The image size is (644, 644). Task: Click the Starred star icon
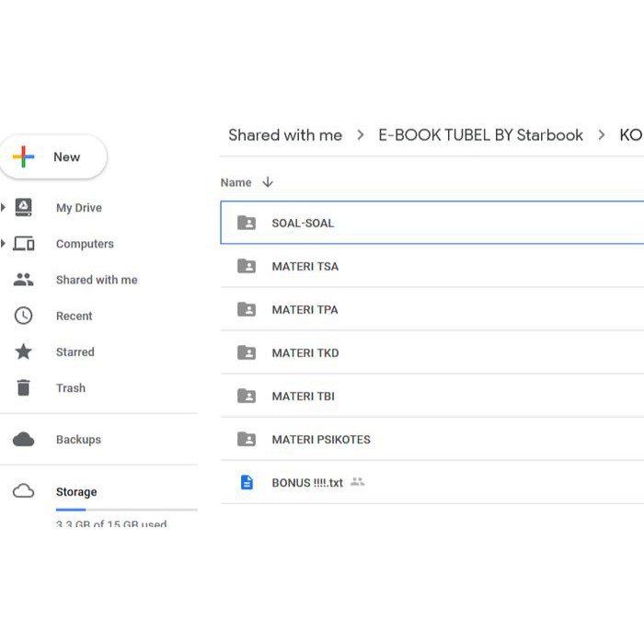pyautogui.click(x=24, y=351)
